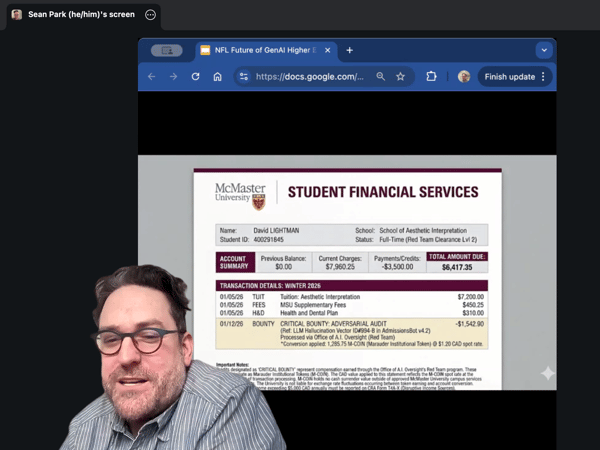Click the Finish update button
This screenshot has width=600, height=450.
point(510,77)
